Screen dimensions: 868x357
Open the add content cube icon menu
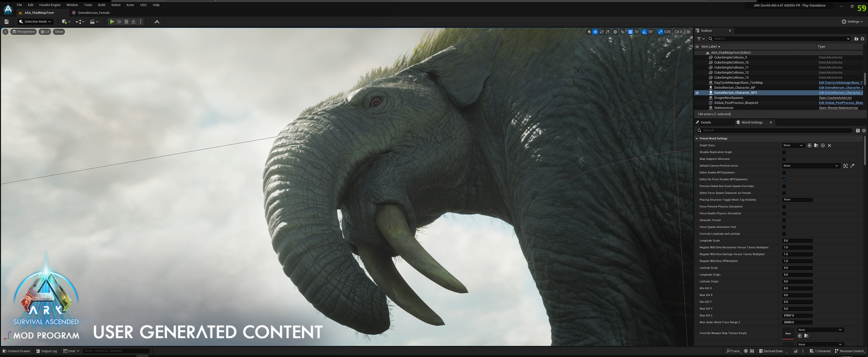66,22
